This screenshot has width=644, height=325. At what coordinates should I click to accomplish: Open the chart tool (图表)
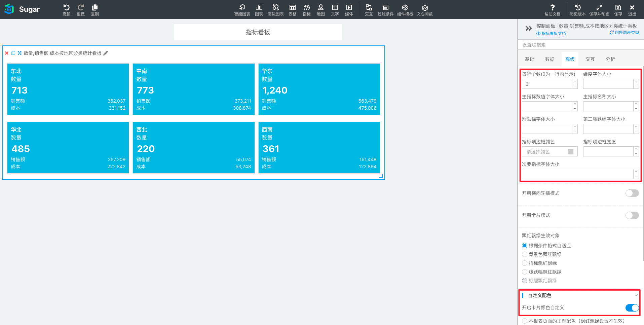[259, 10]
